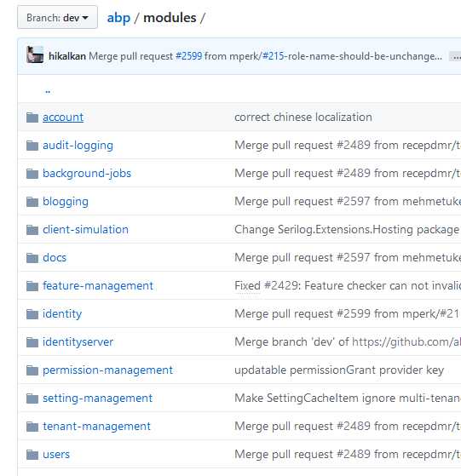Expand the commit message ellipsis button
The height and width of the screenshot is (476, 461).
pos(455,56)
